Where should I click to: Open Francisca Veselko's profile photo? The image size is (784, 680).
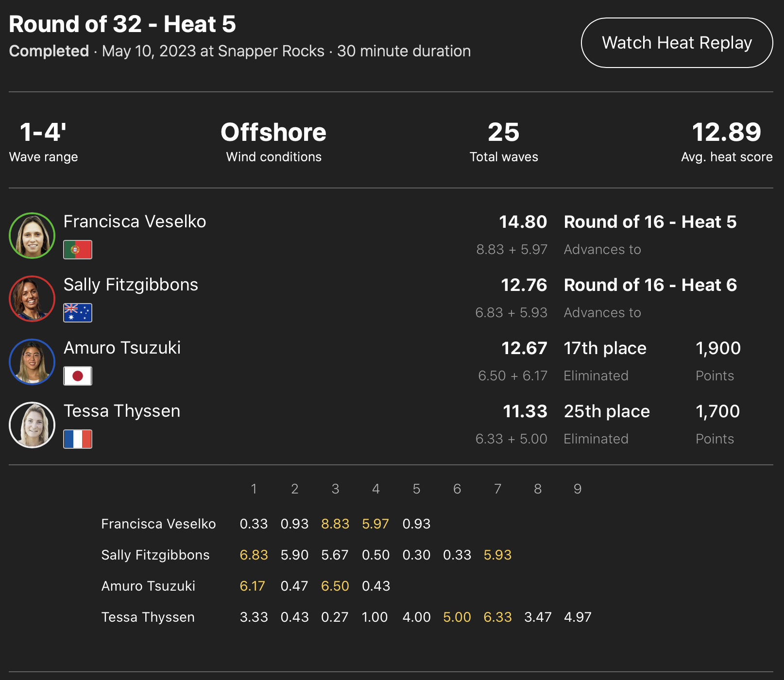[32, 236]
